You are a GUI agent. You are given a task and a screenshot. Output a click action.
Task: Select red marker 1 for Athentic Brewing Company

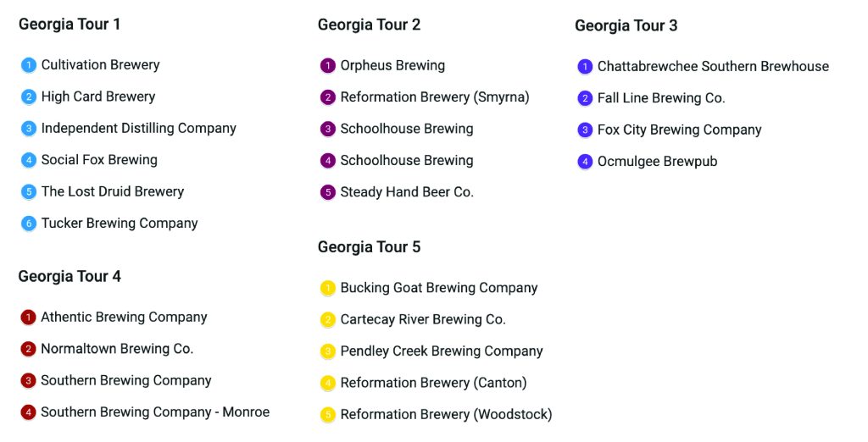pyautogui.click(x=28, y=318)
